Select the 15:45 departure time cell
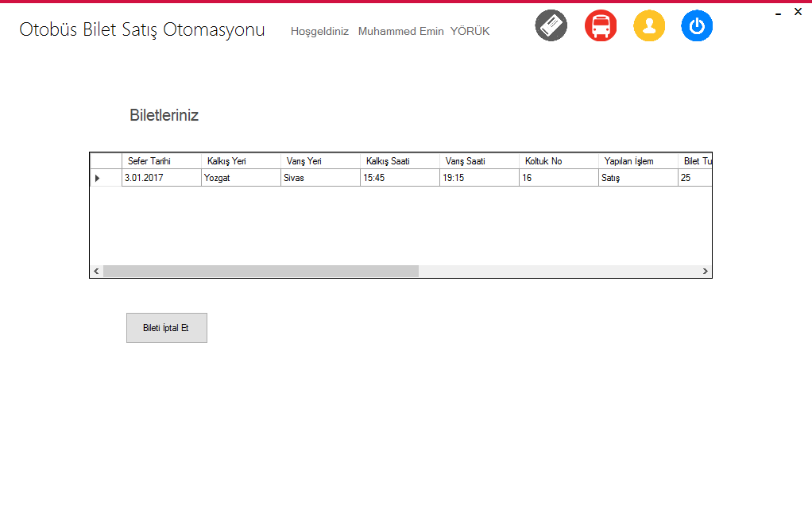Viewport: 812px width, 532px height. tap(400, 178)
